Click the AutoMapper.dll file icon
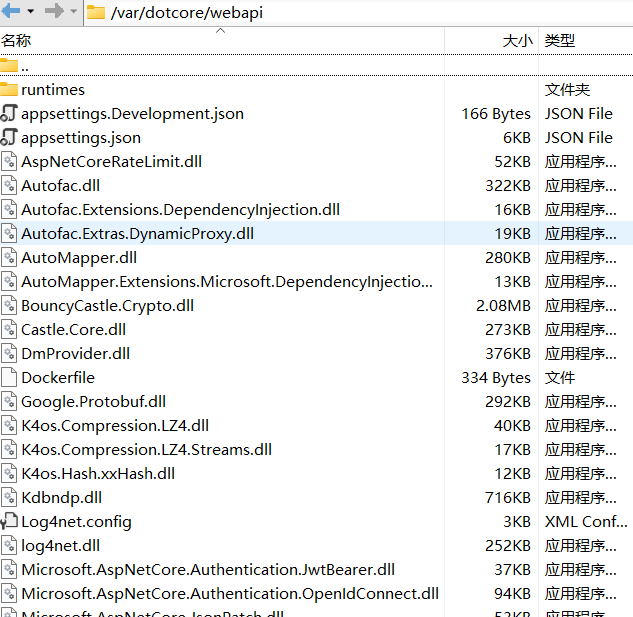 9,257
